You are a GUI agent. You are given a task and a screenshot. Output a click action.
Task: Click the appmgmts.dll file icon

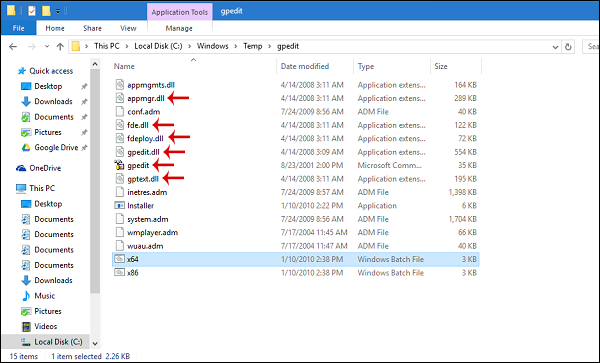click(120, 85)
